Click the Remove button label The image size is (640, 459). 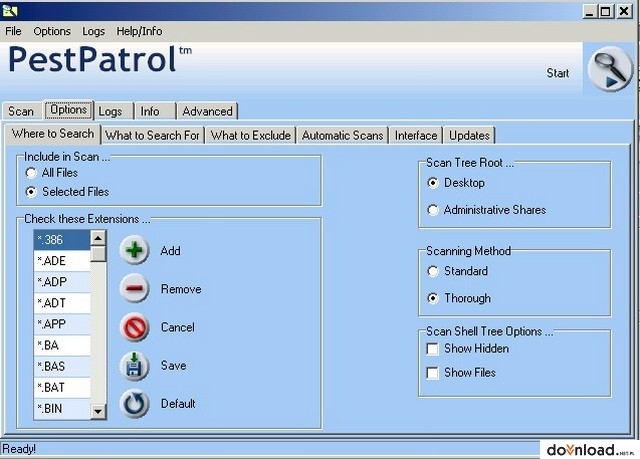tap(181, 289)
